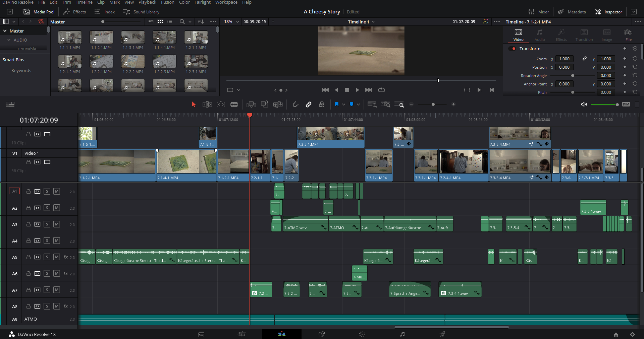Solo audio track A5
This screenshot has width=644, height=339.
click(x=47, y=257)
